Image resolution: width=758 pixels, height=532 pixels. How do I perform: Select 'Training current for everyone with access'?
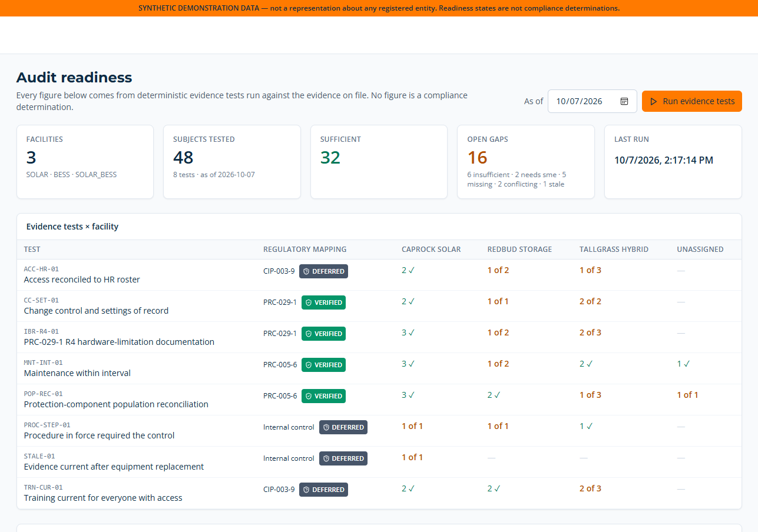[103, 498]
